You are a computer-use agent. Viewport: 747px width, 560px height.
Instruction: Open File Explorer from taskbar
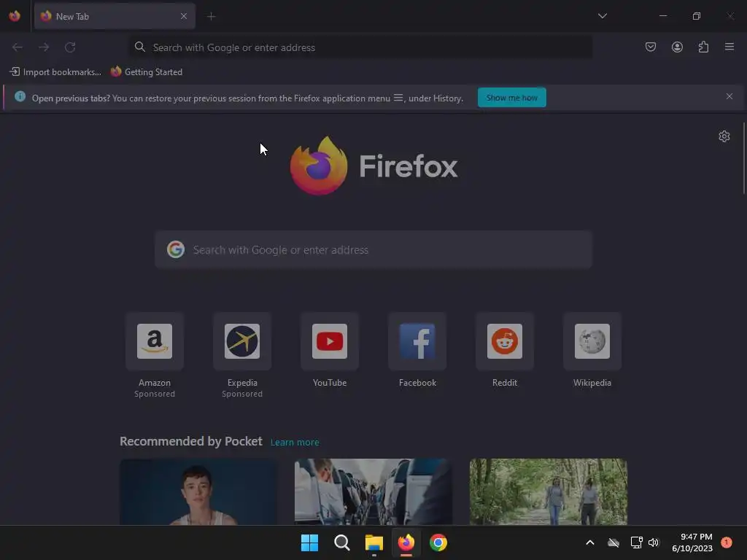[374, 542]
